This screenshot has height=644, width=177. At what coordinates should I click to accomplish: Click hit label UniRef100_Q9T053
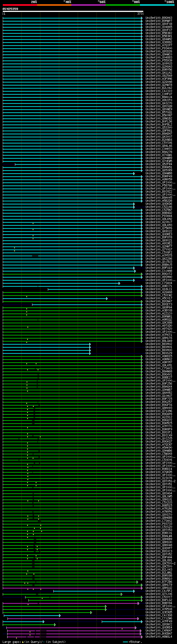[159, 530]
